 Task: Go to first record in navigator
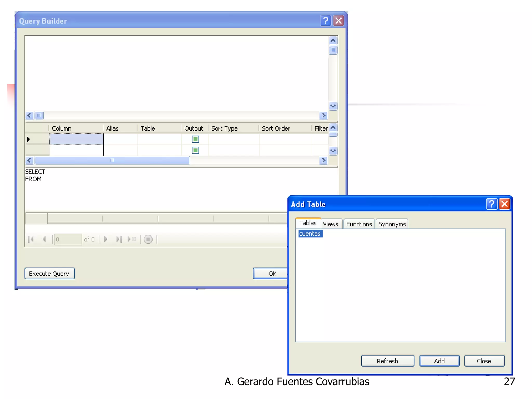point(31,239)
